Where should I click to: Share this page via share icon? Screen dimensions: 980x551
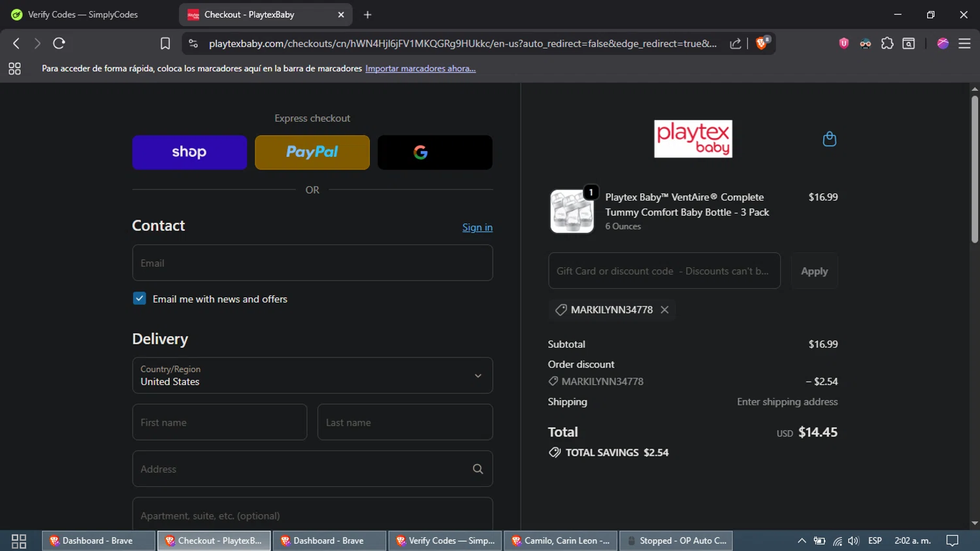click(x=735, y=43)
